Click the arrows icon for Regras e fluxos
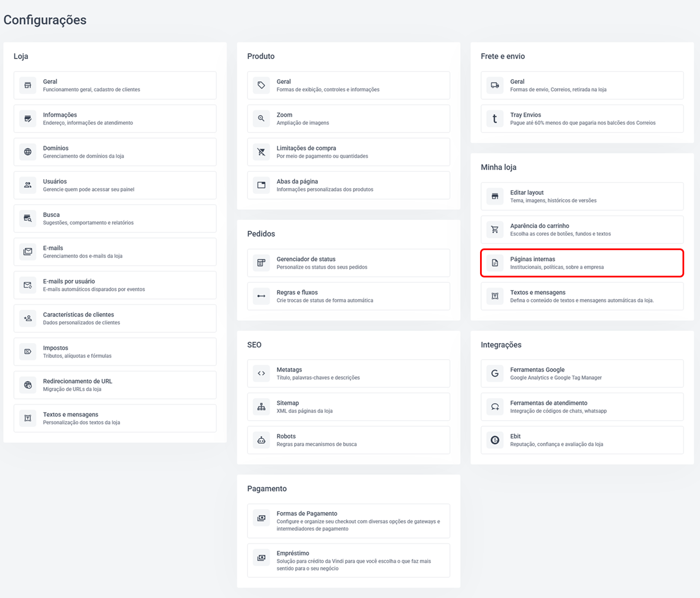This screenshot has height=598, width=700. pyautogui.click(x=261, y=296)
